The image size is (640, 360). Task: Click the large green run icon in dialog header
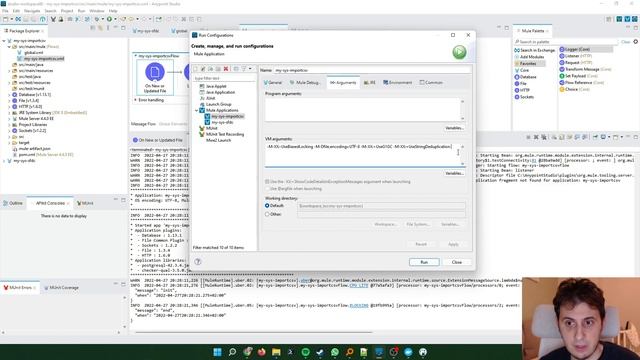(x=459, y=52)
